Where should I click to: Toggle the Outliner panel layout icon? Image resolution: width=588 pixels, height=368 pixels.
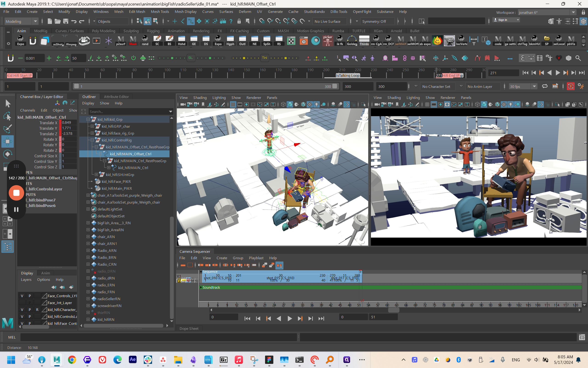8,247
